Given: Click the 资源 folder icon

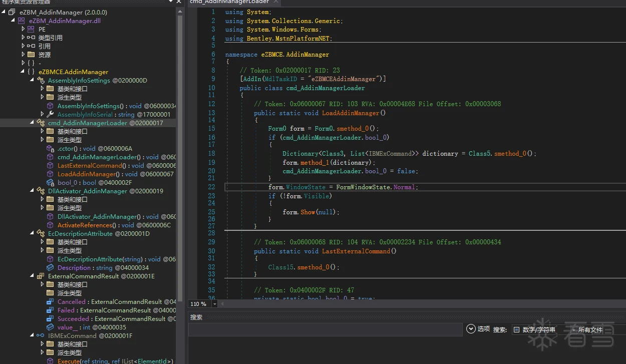Looking at the screenshot, I should (x=31, y=55).
